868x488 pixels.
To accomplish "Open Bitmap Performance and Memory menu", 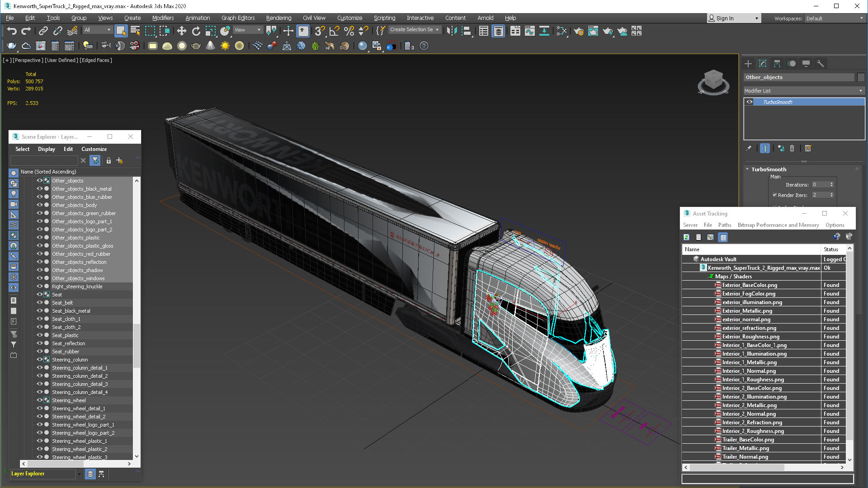I will point(778,225).
